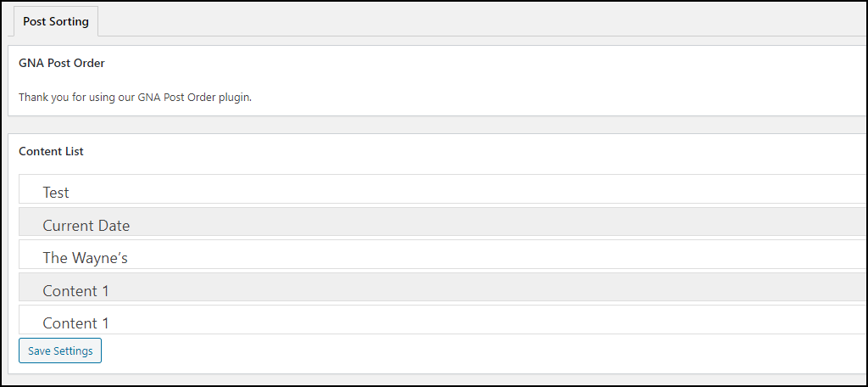Click empty area of the Current Date row
The width and height of the screenshot is (868, 387).
498,222
